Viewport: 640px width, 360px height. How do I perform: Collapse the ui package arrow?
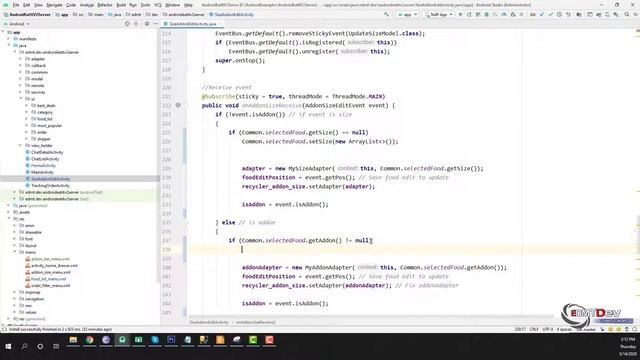20,99
